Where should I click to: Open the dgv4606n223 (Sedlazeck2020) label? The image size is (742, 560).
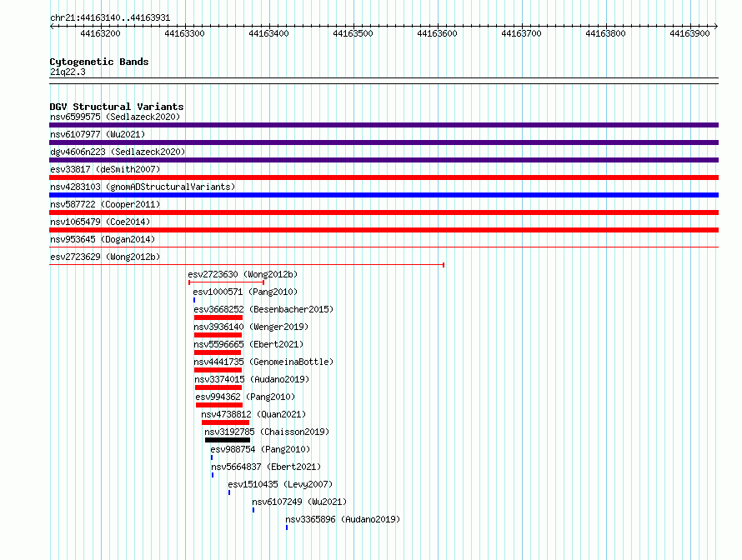click(118, 152)
